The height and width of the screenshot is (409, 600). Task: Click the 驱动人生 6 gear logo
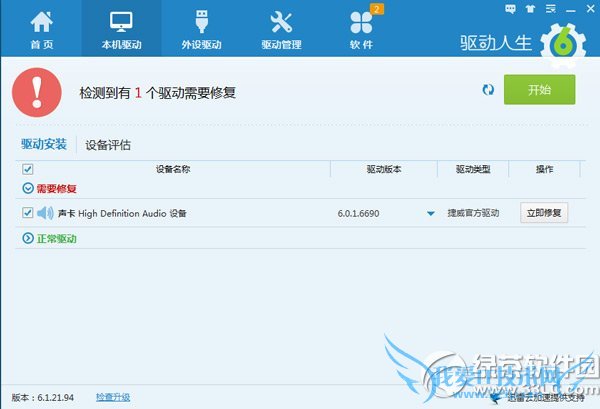tap(563, 44)
